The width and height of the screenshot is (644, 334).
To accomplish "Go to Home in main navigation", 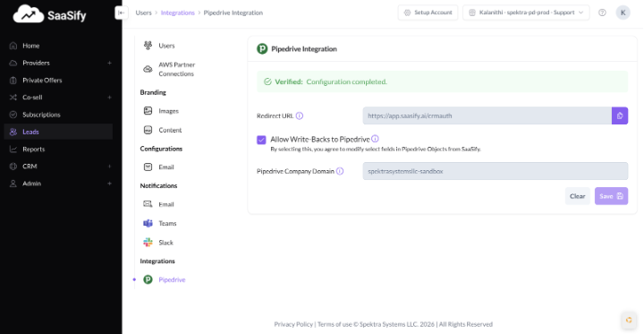I will tap(31, 46).
